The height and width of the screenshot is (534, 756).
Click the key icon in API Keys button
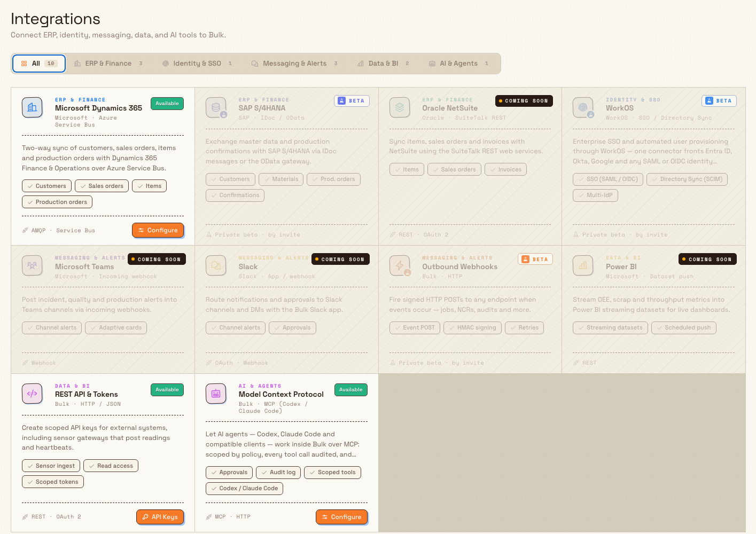click(x=145, y=517)
